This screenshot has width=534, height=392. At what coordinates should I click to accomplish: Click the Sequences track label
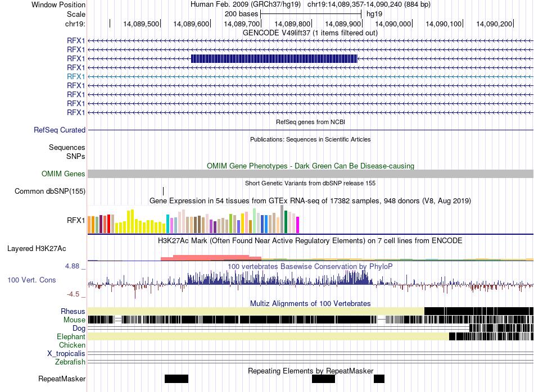[67, 147]
